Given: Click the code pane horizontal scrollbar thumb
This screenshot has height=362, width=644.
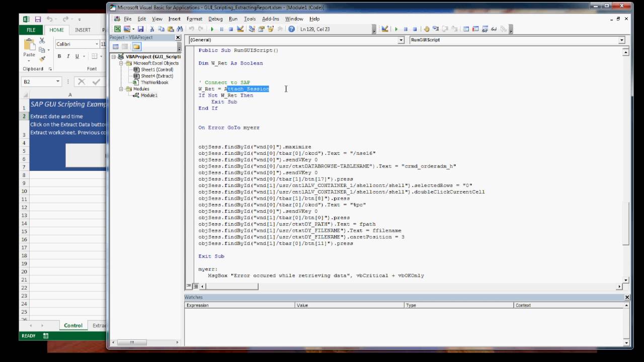Looking at the screenshot, I should click(x=232, y=286).
